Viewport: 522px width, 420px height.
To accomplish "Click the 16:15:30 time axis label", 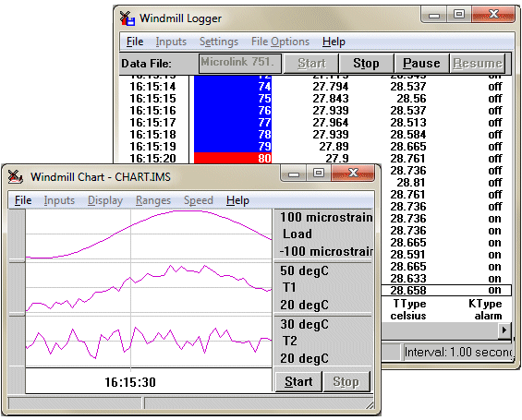I will click(130, 382).
